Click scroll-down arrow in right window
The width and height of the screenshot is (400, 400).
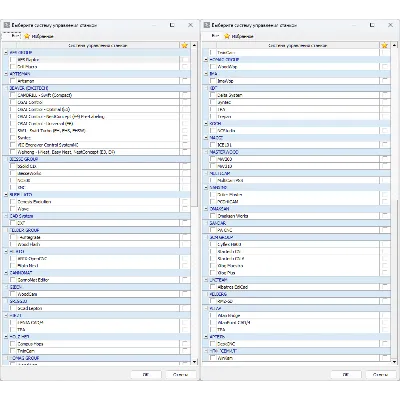pyautogui.click(x=395, y=362)
